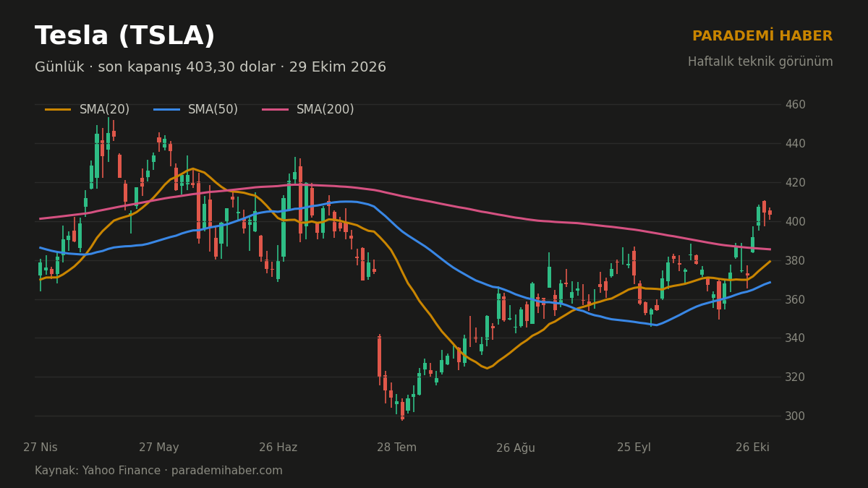Click the blue SMA(50) legend line swatch
This screenshot has height=488, width=868.
166,110
